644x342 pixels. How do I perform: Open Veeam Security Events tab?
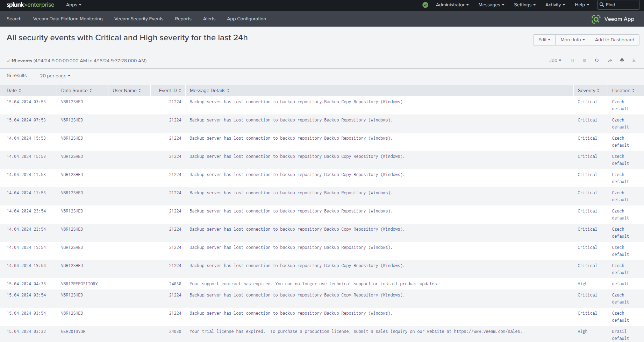[x=139, y=19]
